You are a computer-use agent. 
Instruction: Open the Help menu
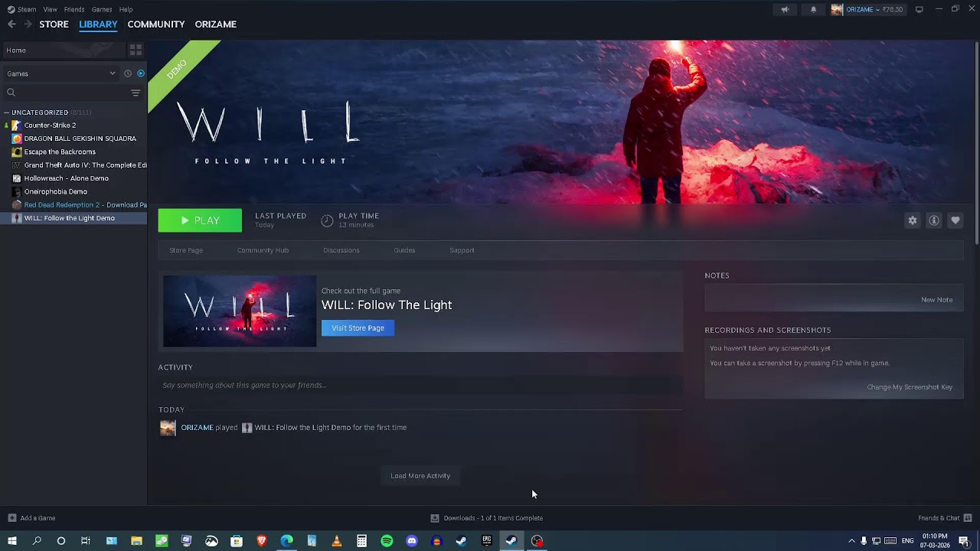tap(126, 9)
